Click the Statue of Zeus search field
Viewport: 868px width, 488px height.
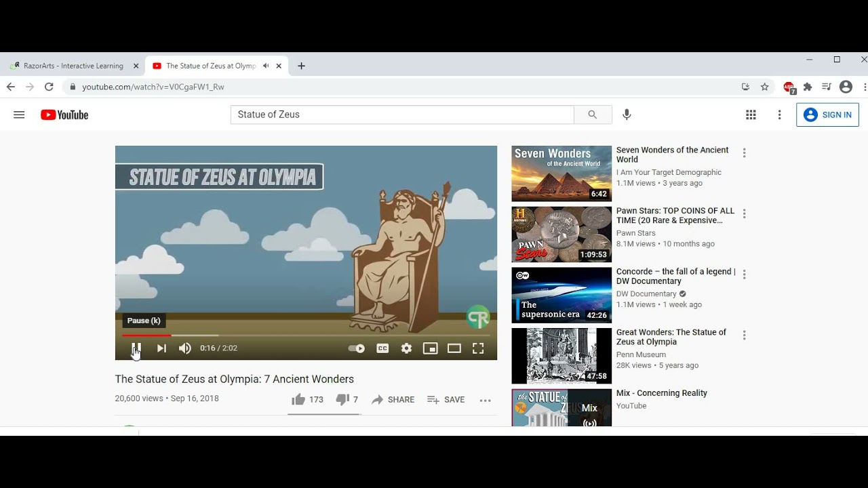click(x=402, y=115)
